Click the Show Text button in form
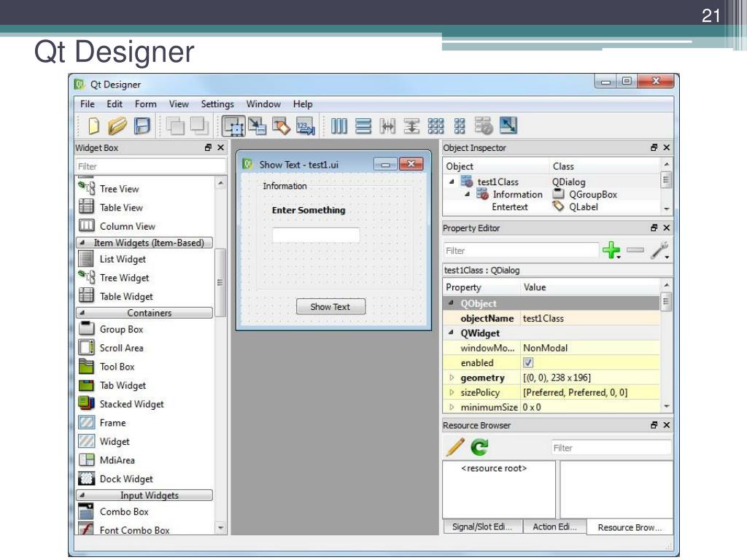Image resolution: width=747 pixels, height=560 pixels. 330,307
